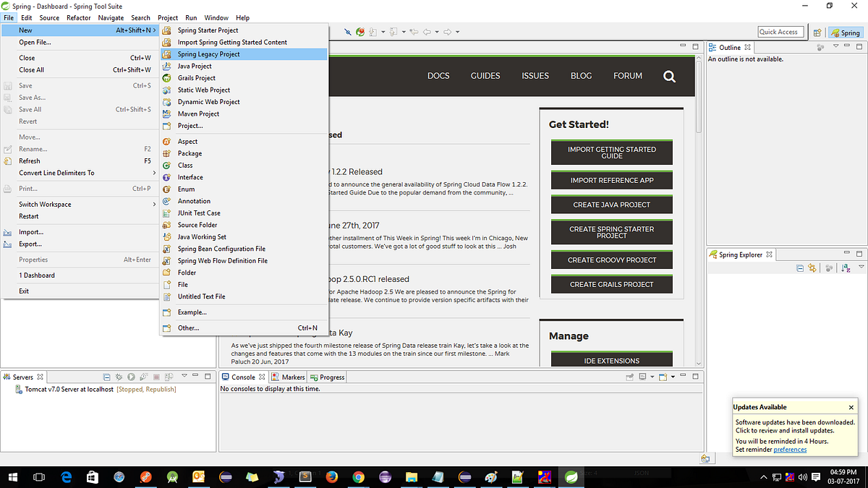Launch the server in debug mode
Image resolution: width=868 pixels, height=488 pixels.
point(119,377)
